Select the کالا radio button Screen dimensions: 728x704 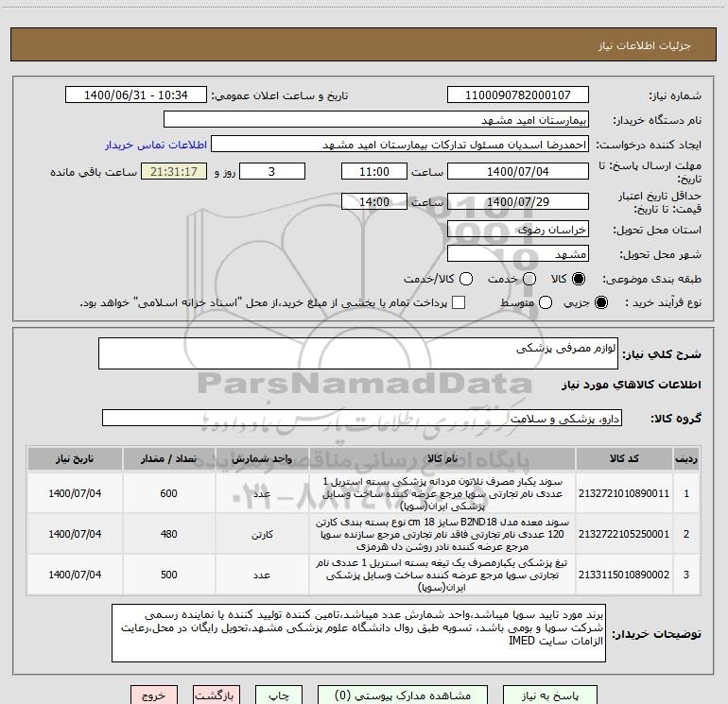point(579,279)
